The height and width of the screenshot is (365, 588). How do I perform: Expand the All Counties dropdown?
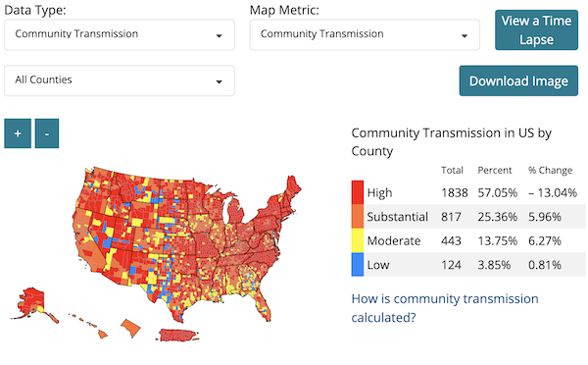click(x=120, y=80)
